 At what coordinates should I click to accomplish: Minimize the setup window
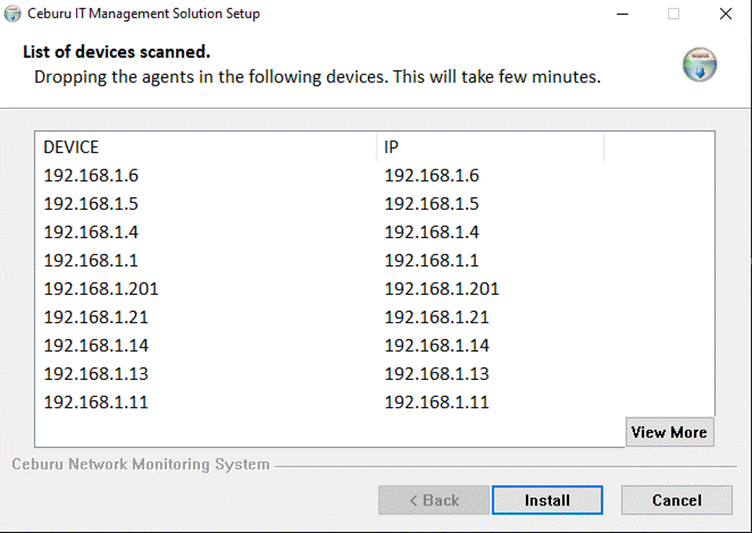tap(623, 14)
